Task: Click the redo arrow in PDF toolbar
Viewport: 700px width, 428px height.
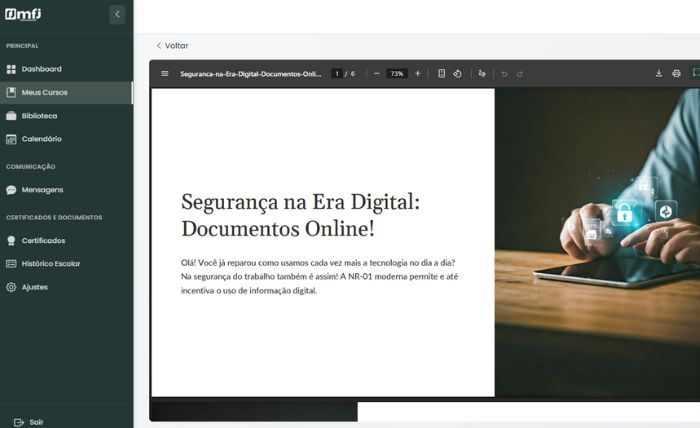Action: [520, 73]
